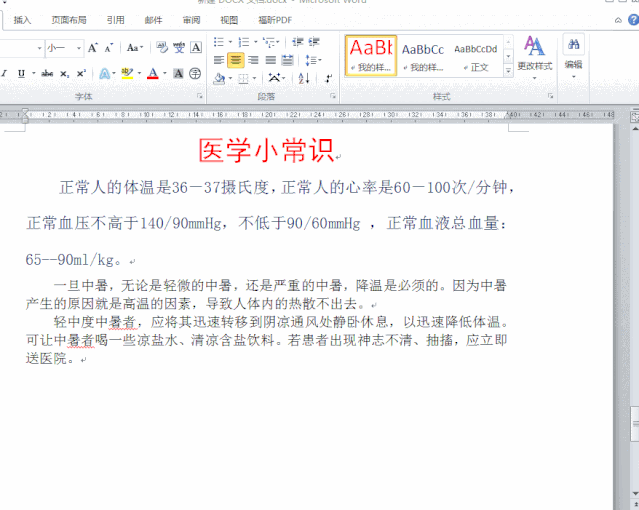The image size is (639, 510).
Task: Click the vertical scrollbar thumb
Action: click(635, 424)
